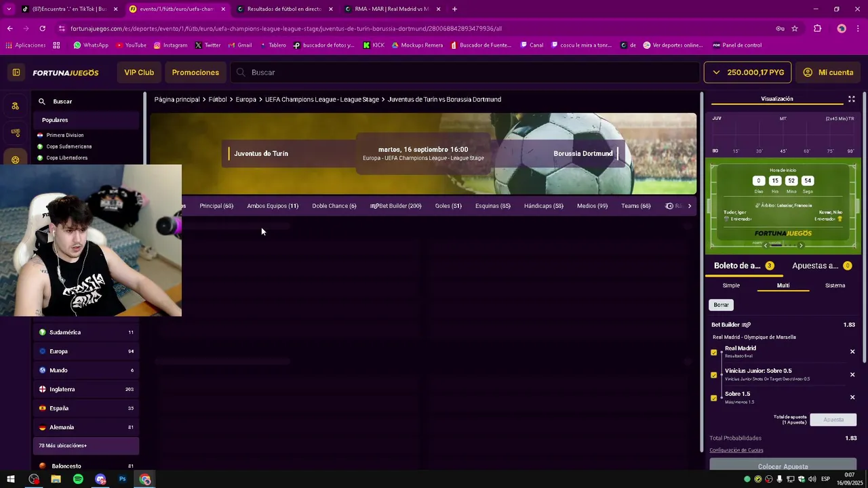This screenshot has height=488, width=868.
Task: Open the Doble Chance (6) tab
Action: coord(334,206)
